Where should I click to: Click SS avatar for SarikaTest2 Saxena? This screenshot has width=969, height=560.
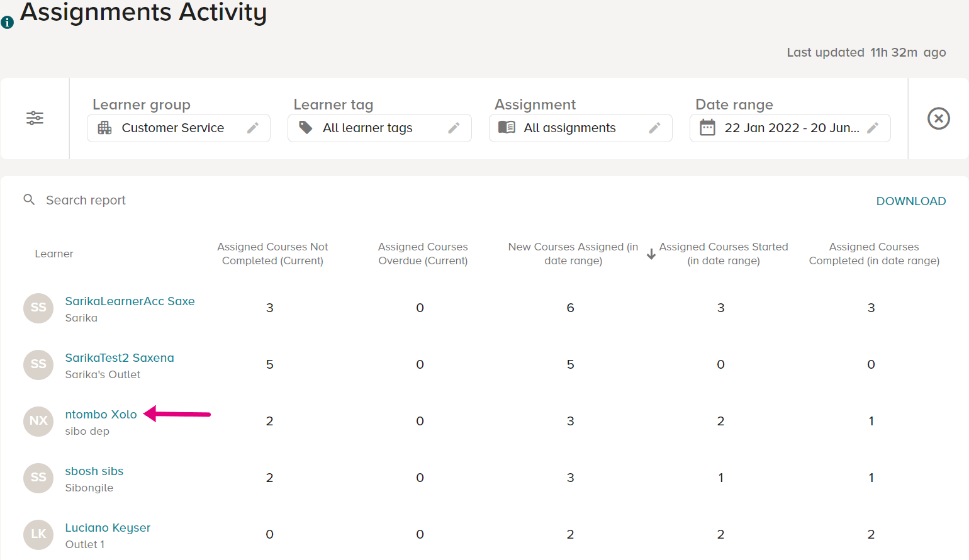coord(38,364)
